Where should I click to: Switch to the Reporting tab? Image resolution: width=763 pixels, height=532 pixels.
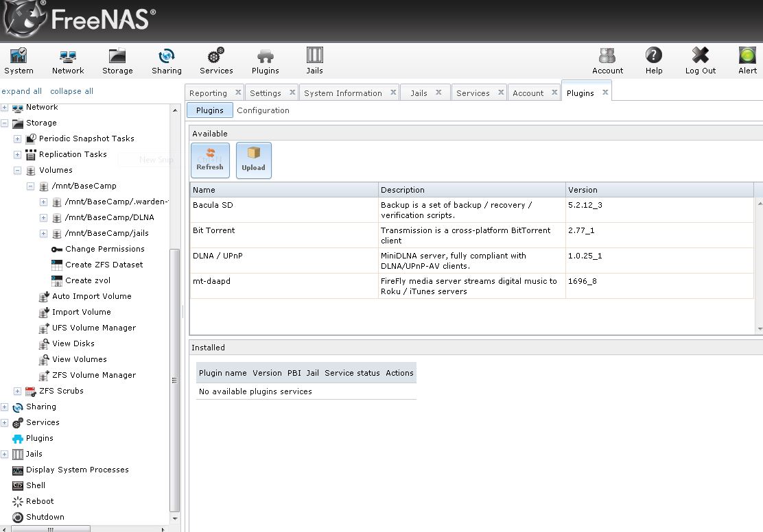pyautogui.click(x=208, y=93)
